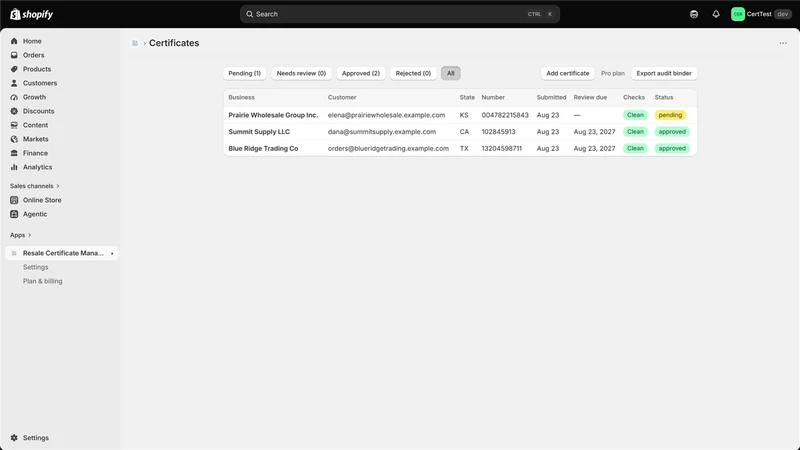Click the Markets globe icon
This screenshot has width=800, height=450.
14,139
